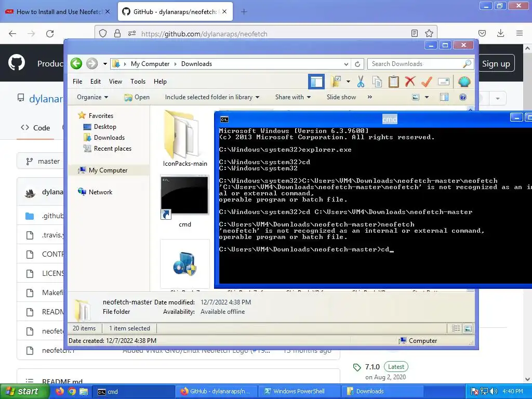Viewport: 532px width, 399px height.
Task: Click the Paste clipboard icon
Action: click(x=394, y=82)
